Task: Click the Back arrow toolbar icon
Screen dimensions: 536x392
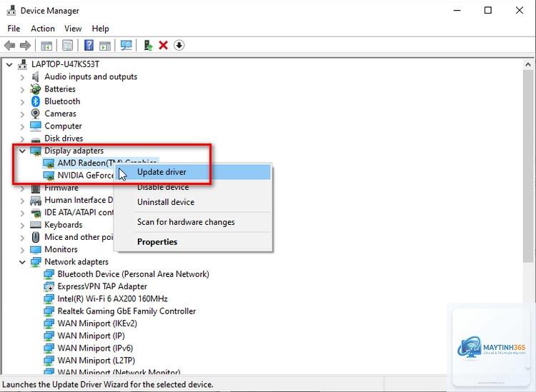Action: 9,46
